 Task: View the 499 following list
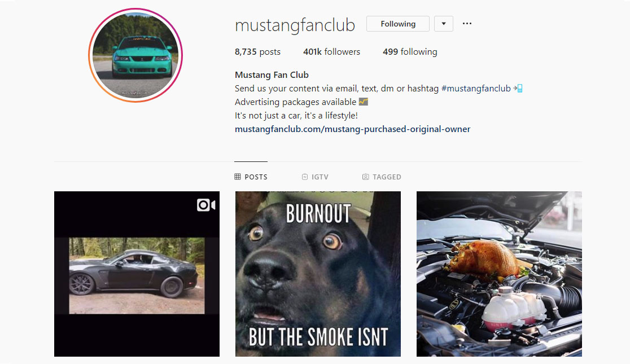410,52
